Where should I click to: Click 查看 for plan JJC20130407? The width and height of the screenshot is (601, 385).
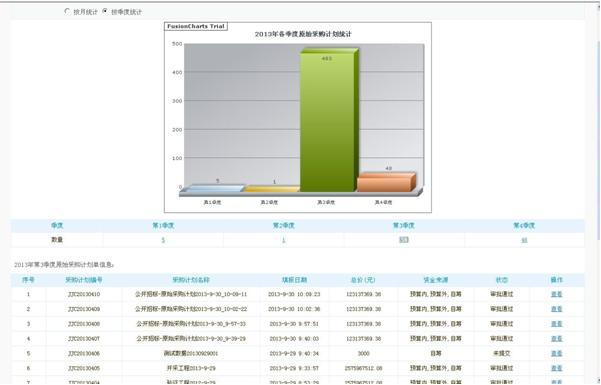[556, 339]
